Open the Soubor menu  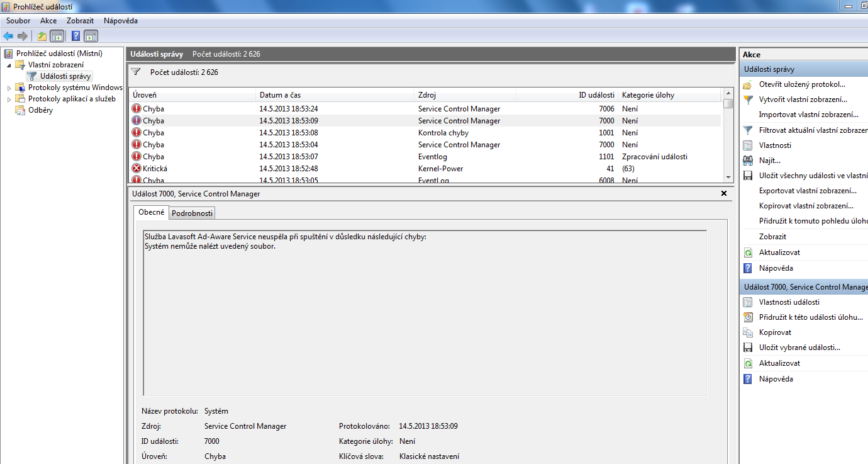[x=18, y=21]
